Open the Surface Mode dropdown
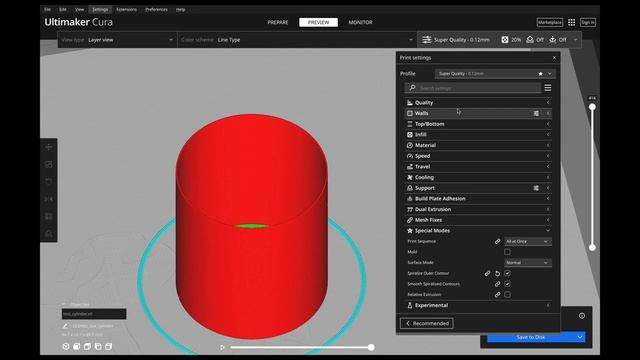The height and width of the screenshot is (360, 640). [x=528, y=263]
